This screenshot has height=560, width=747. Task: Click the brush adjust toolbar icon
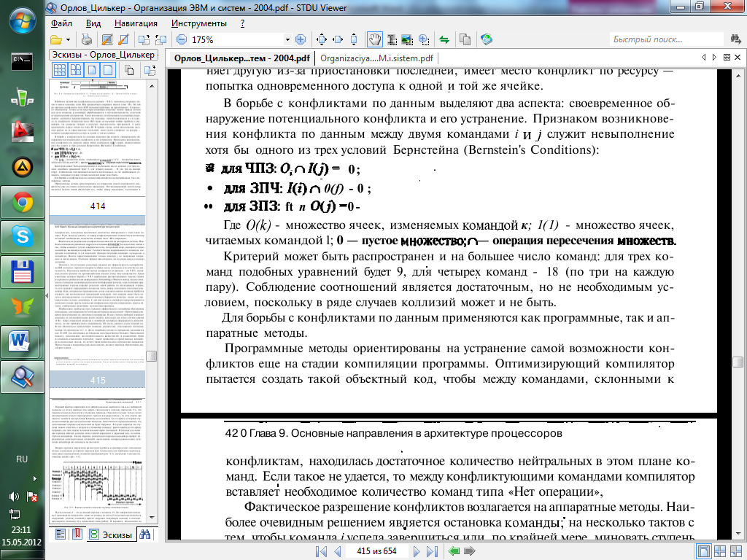tap(123, 40)
